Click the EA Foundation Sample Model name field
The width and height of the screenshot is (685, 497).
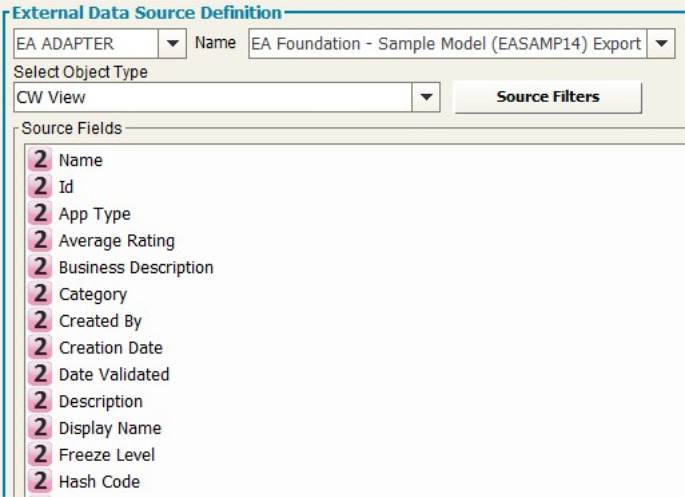446,44
